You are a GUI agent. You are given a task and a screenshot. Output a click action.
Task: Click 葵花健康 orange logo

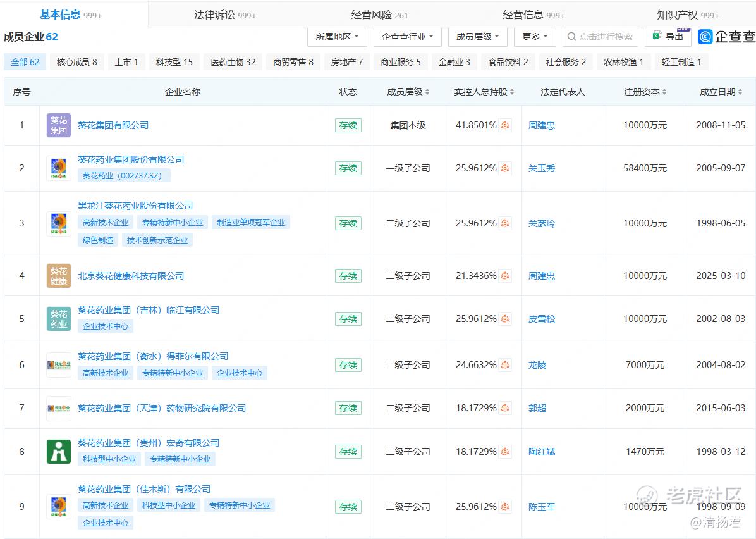[59, 276]
